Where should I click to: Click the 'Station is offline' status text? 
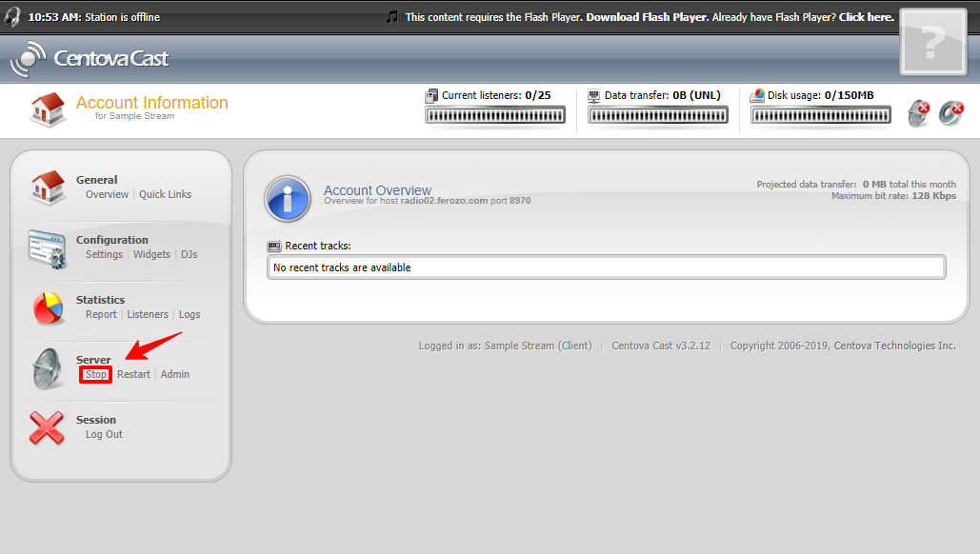coord(123,17)
